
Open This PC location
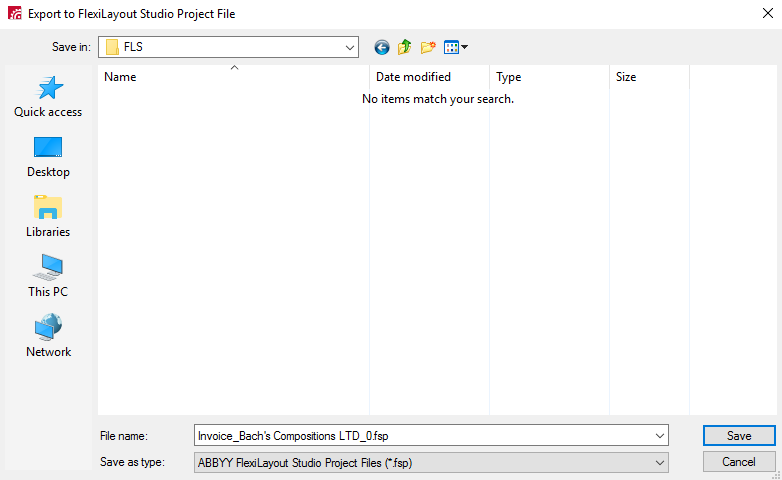click(x=48, y=277)
